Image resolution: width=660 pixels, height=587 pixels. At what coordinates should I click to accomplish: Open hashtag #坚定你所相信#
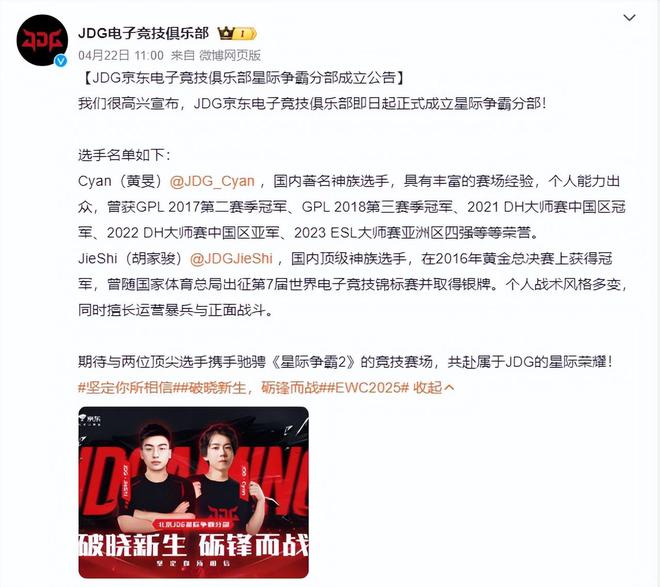(x=128, y=388)
